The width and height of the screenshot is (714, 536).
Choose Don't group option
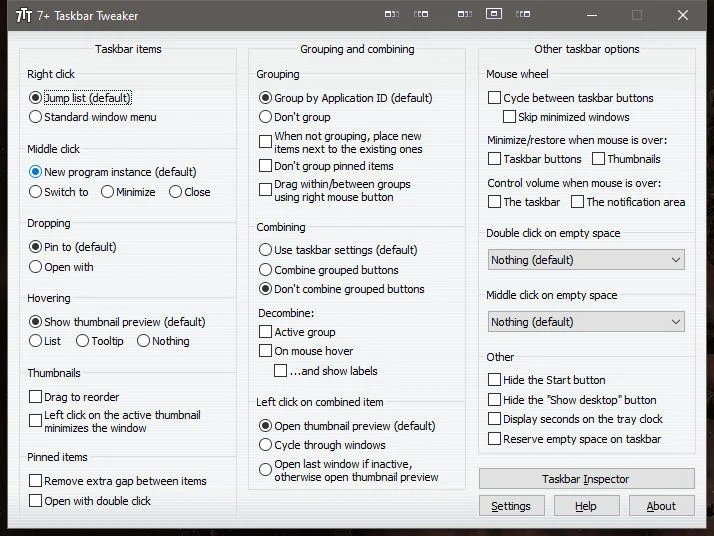click(295, 117)
